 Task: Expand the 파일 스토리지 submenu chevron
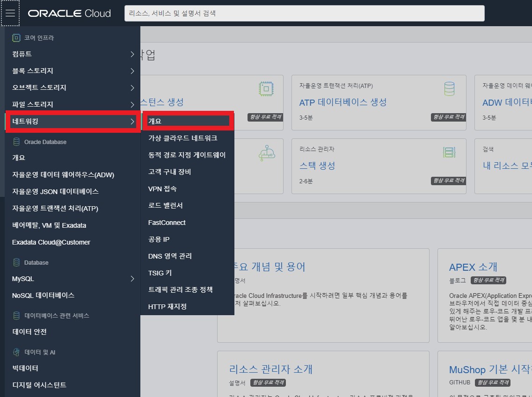(132, 104)
